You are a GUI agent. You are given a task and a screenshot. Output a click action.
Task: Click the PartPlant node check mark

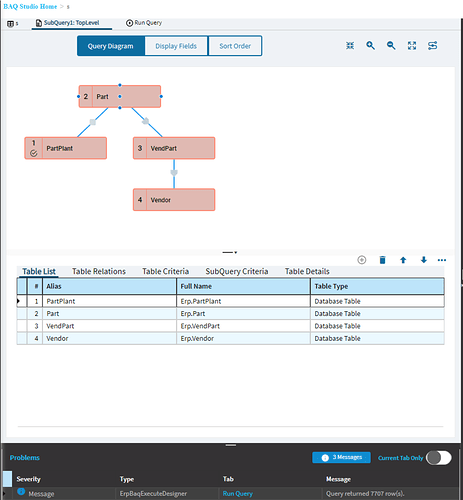tap(34, 153)
